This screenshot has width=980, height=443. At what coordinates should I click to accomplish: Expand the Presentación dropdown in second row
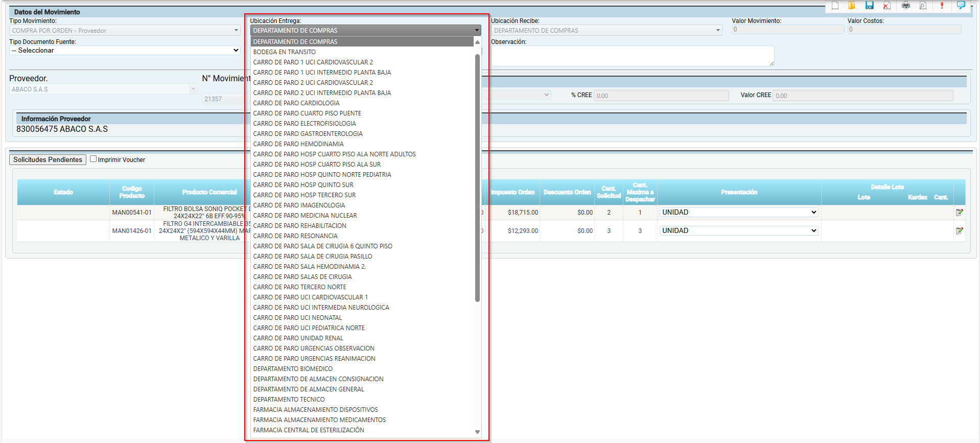tap(739, 231)
